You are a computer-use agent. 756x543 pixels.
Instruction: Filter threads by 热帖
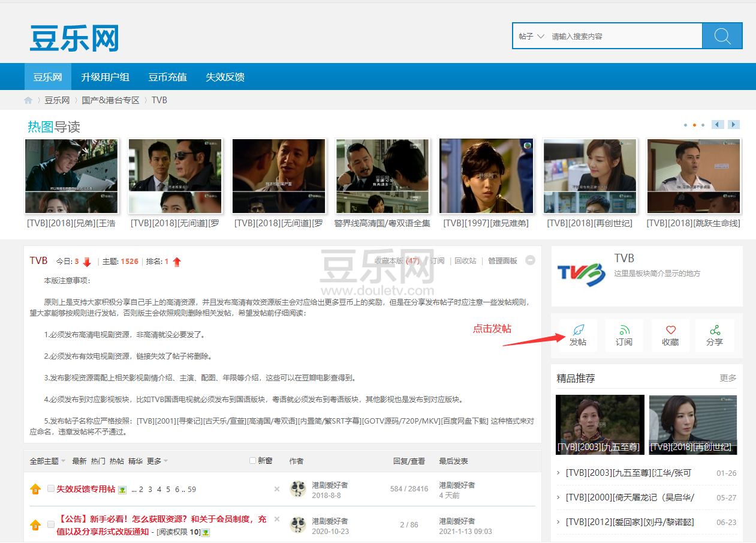(117, 461)
